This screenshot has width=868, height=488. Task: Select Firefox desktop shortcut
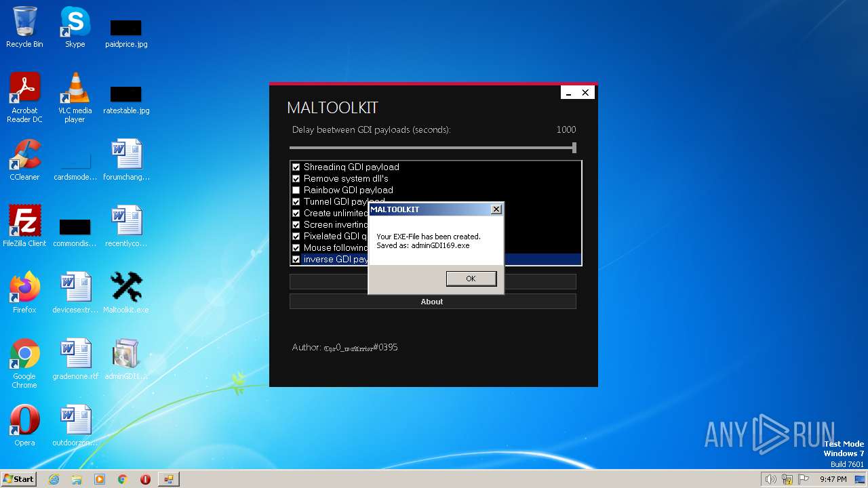[x=24, y=293]
